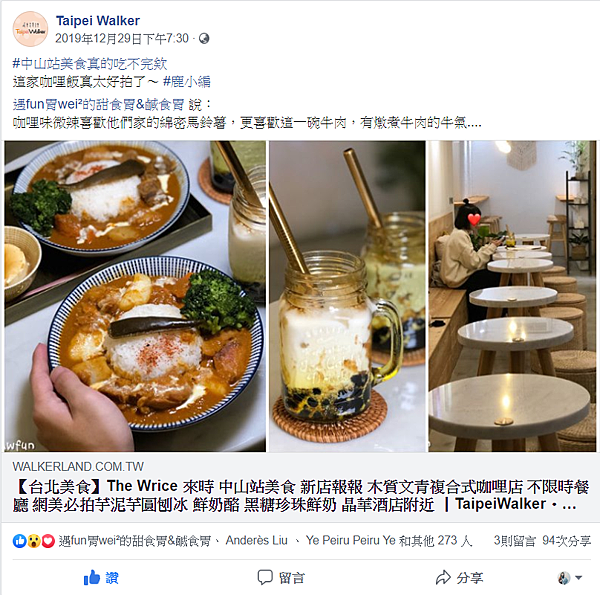Click the speech bubble comment icon
Screen dimensions: 600x595
265,577
